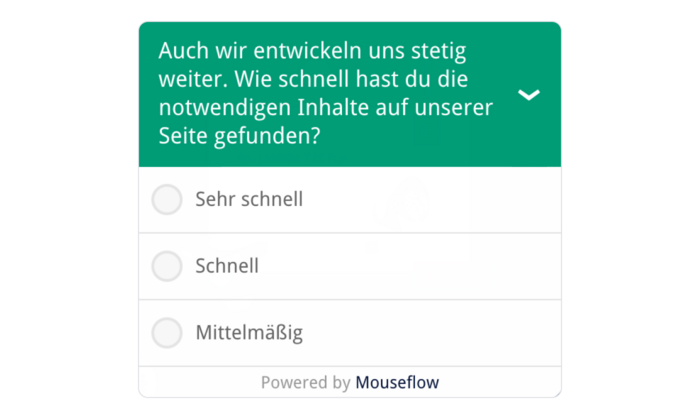Click the "Sehr schnell" answer label
The image size is (700, 420).
249,199
